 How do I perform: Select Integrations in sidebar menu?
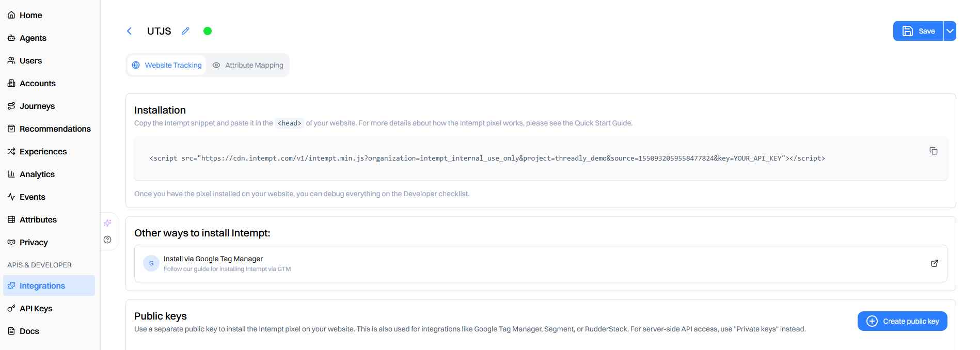pos(49,285)
